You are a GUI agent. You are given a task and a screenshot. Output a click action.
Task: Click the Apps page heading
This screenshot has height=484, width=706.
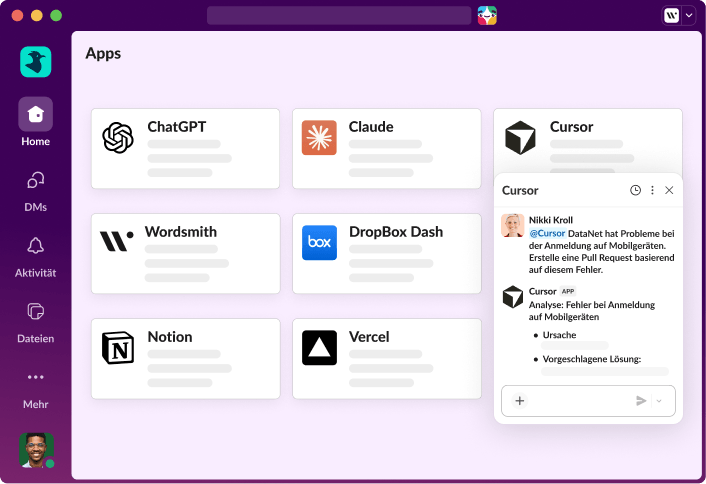103,53
